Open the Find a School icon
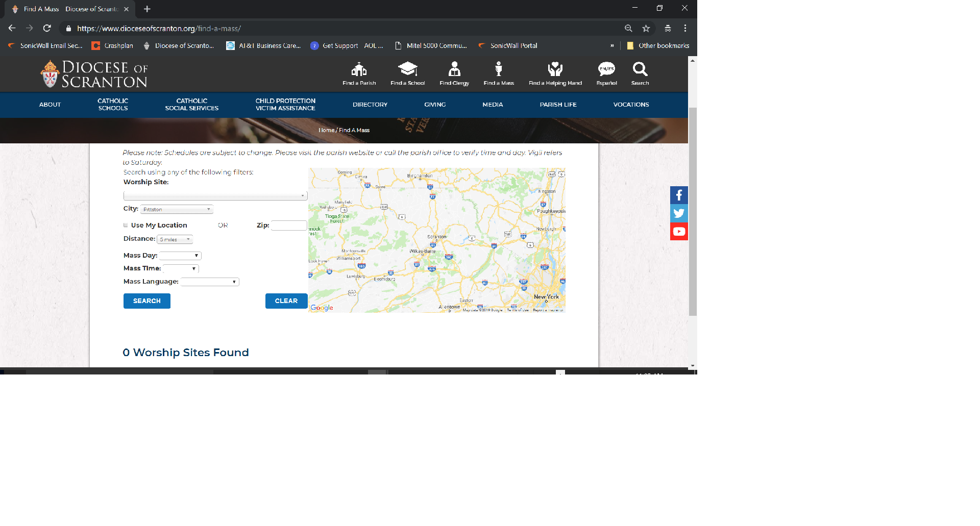Image resolution: width=980 pixels, height=526 pixels. [x=407, y=69]
